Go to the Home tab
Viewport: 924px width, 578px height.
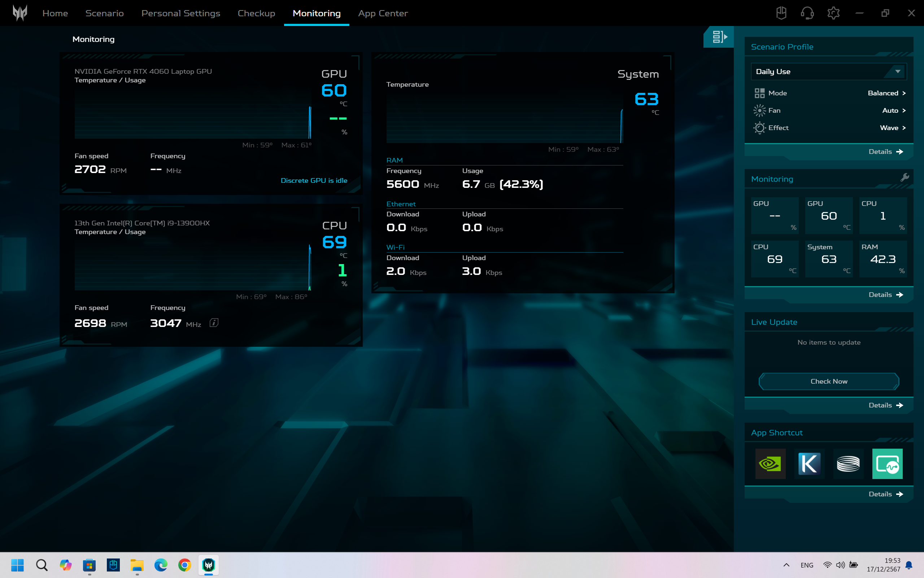tap(55, 13)
